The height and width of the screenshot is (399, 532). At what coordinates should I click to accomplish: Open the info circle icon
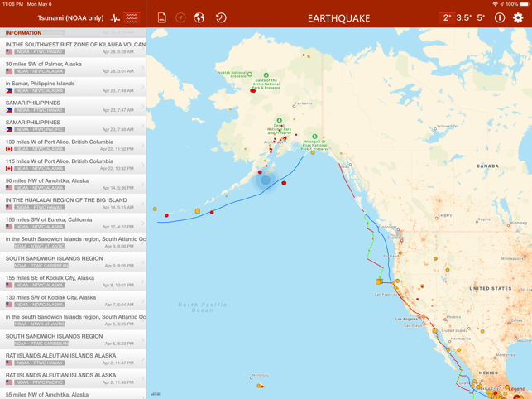500,18
